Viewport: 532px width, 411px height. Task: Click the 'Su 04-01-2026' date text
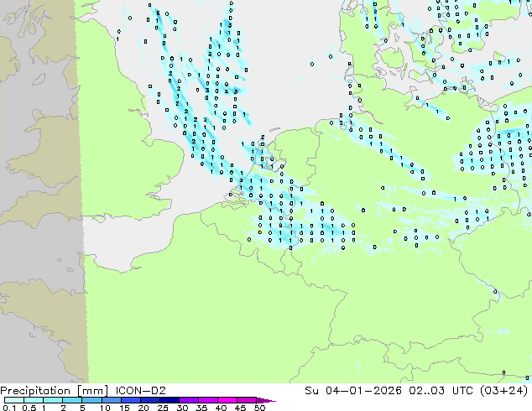(x=353, y=391)
